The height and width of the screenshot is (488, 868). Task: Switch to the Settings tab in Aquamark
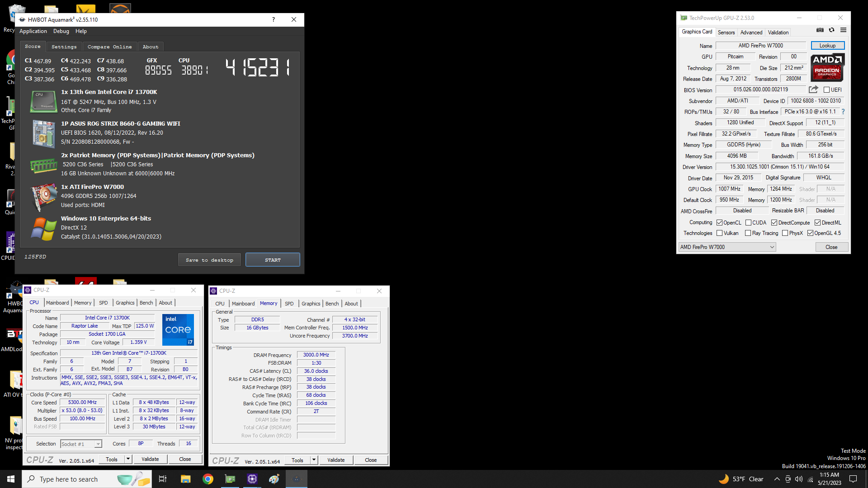(64, 47)
